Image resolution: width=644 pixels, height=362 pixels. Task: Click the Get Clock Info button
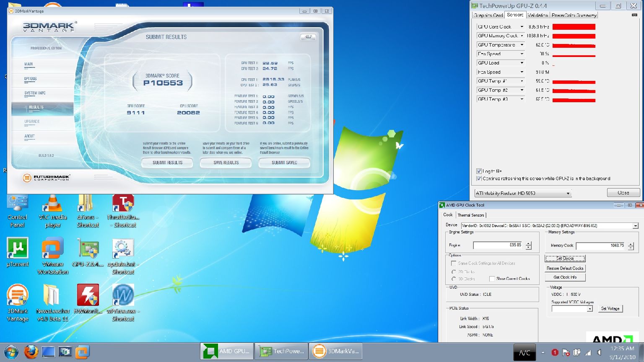tap(565, 277)
